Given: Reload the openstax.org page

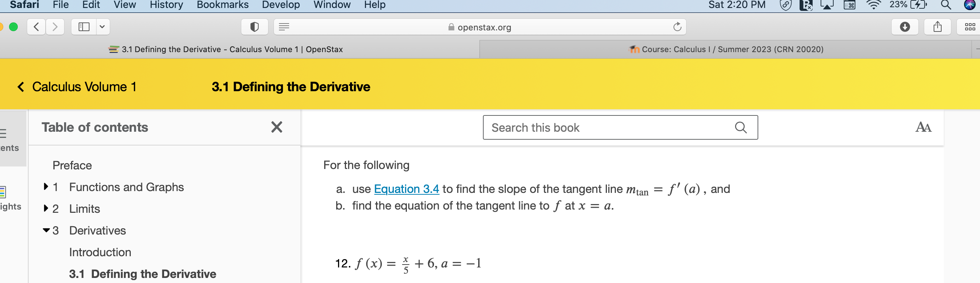Looking at the screenshot, I should point(677,26).
